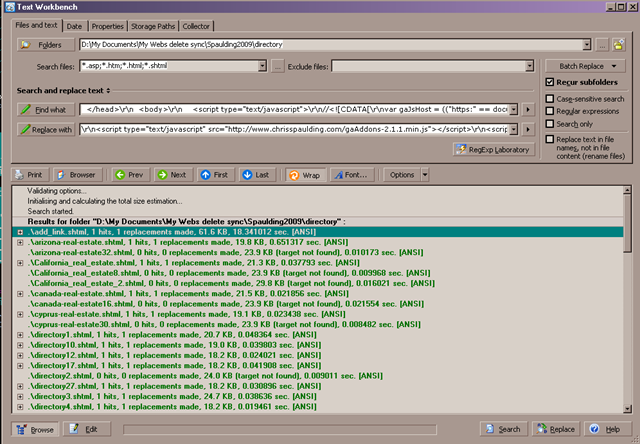The width and height of the screenshot is (640, 444).
Task: Open the RegExp Laboratory
Action: click(493, 149)
